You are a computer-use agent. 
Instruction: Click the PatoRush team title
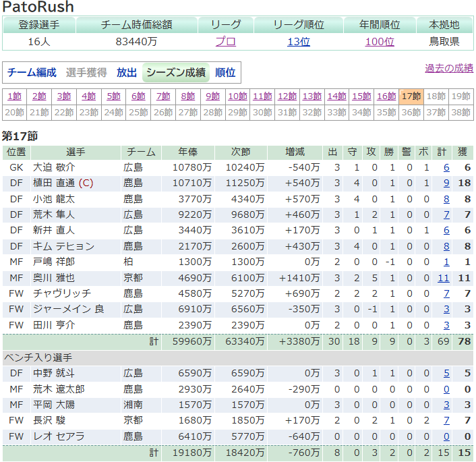coord(38,7)
